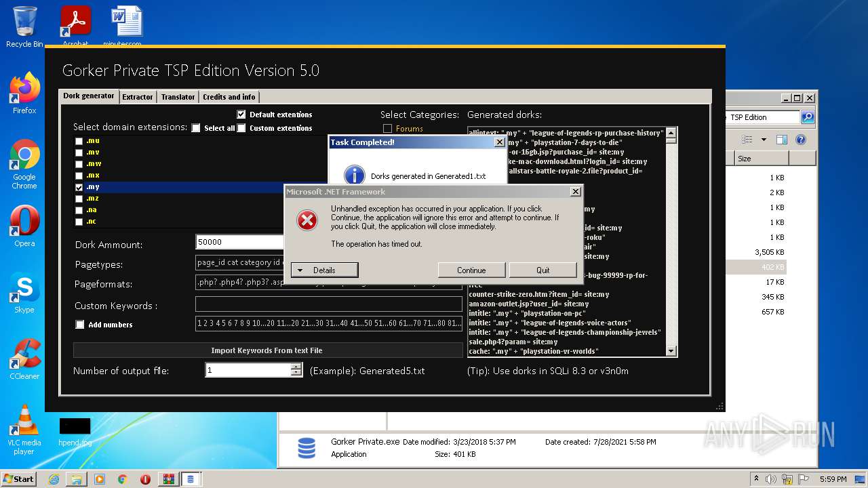
Task: Increase the number of output file
Action: [296, 367]
